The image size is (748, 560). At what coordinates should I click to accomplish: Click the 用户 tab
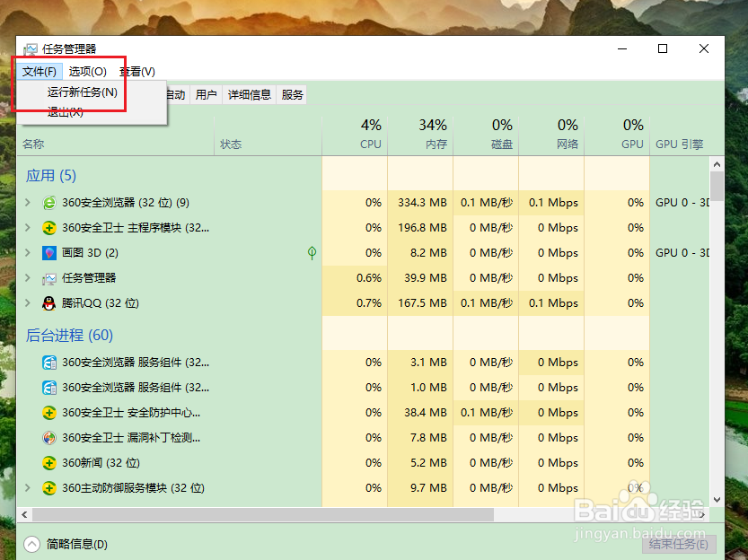[x=206, y=94]
